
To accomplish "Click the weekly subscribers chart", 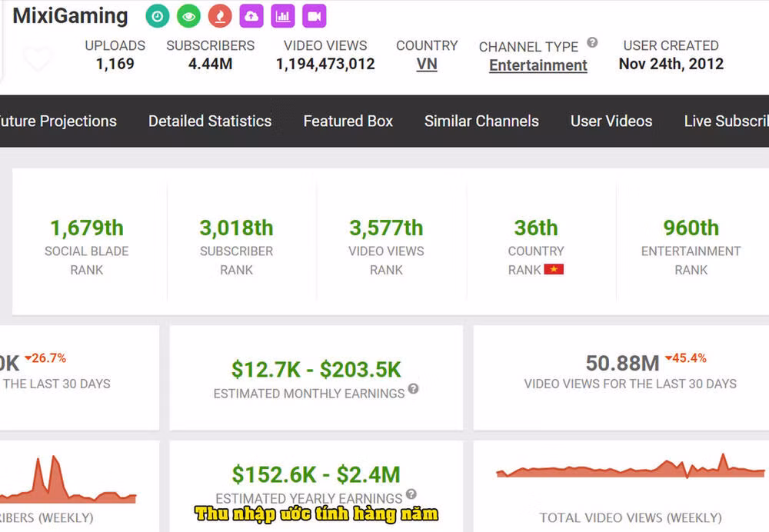I will click(x=68, y=480).
